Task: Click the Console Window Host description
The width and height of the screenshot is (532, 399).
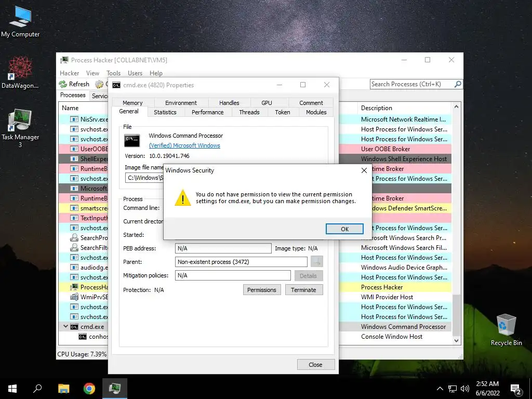Action: [x=392, y=337]
